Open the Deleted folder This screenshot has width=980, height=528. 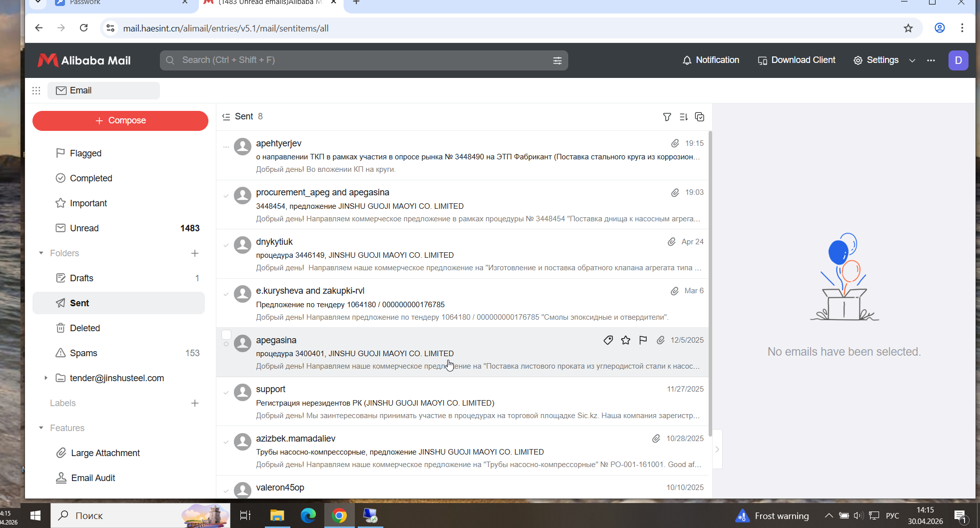click(119, 328)
